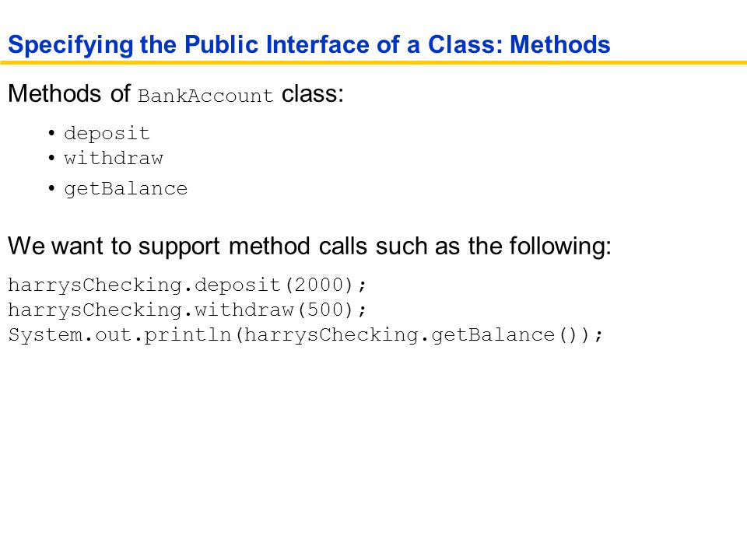747x560 pixels.
Task: Click the slide title heading text
Action: [309, 45]
